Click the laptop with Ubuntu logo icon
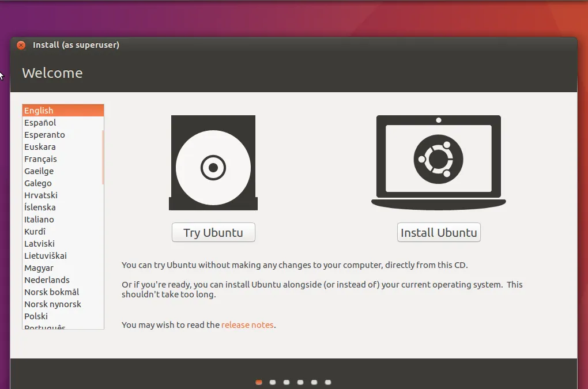The height and width of the screenshot is (389, 588). [438, 162]
